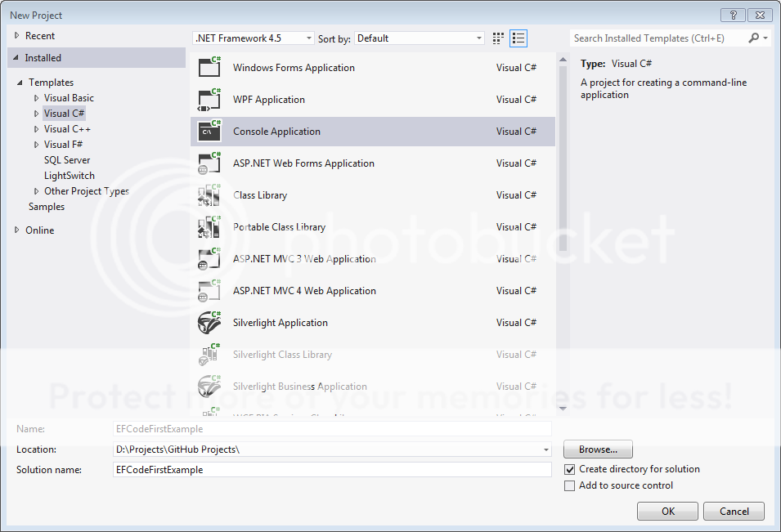This screenshot has width=781, height=532.
Task: Open the dialog help icon
Action: pyautogui.click(x=732, y=15)
